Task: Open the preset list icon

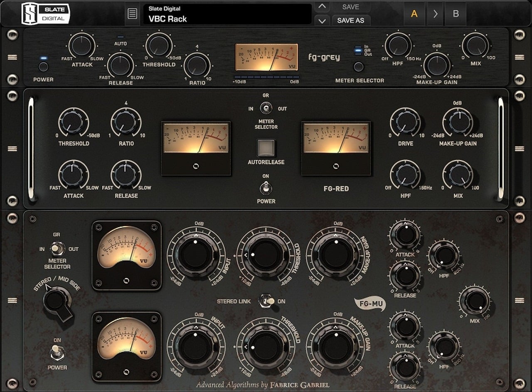Action: (x=132, y=14)
